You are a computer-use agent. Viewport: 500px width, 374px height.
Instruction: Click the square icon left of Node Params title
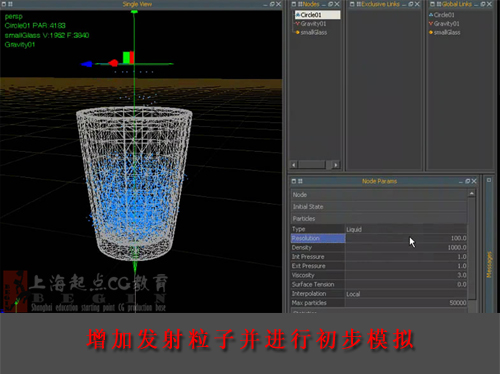294,181
